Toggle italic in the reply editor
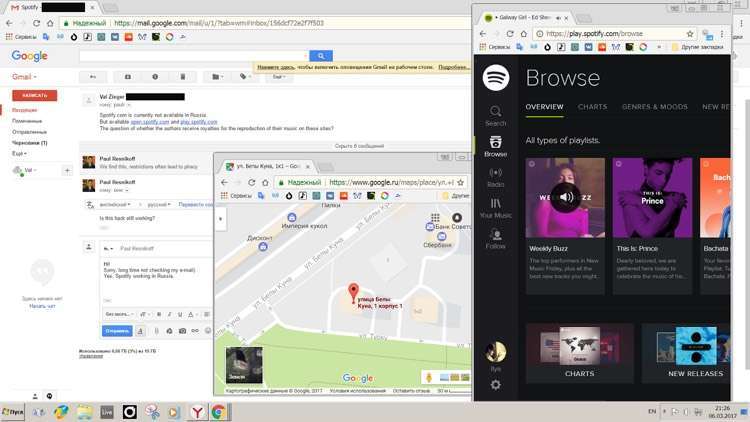 169,314
